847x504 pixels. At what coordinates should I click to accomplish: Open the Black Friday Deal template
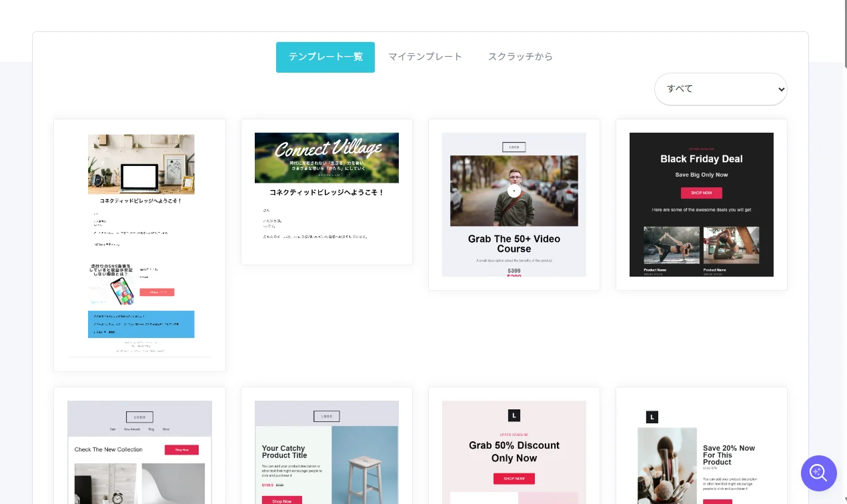point(702,205)
